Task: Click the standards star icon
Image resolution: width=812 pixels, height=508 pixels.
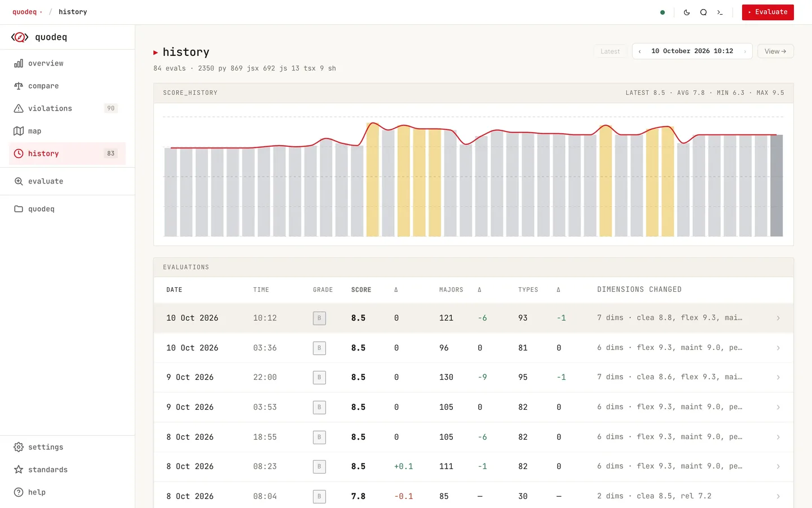Action: (x=19, y=470)
